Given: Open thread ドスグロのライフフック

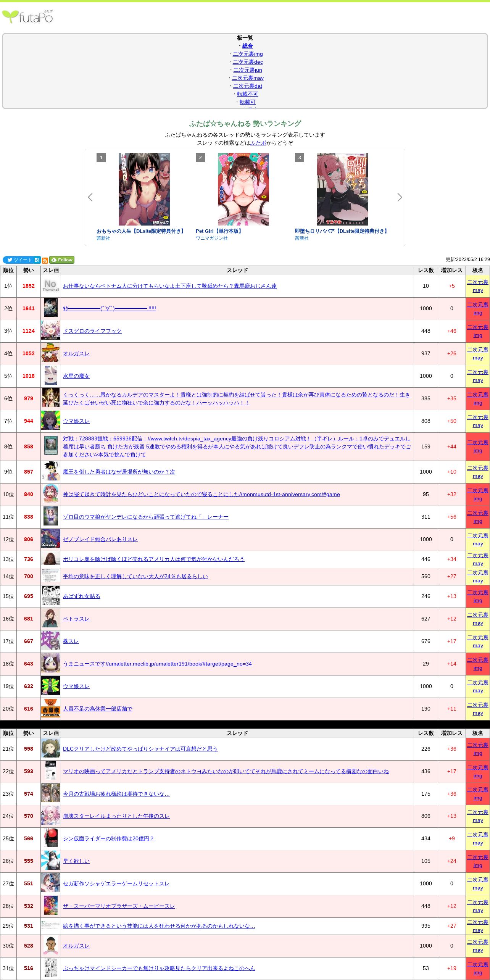Looking at the screenshot, I should click(92, 331).
